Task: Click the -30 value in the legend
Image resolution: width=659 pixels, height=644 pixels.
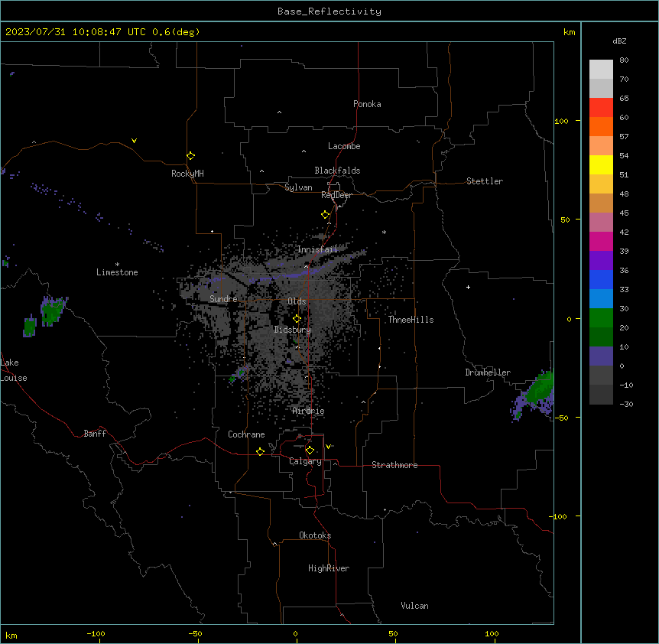Action: 626,404
